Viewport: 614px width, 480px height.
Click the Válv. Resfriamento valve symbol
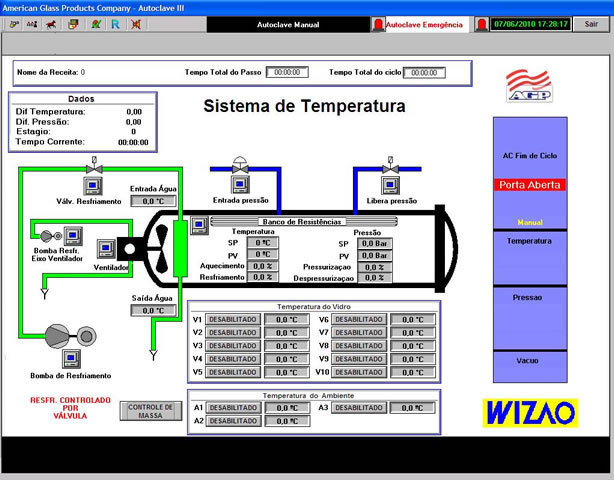[94, 166]
